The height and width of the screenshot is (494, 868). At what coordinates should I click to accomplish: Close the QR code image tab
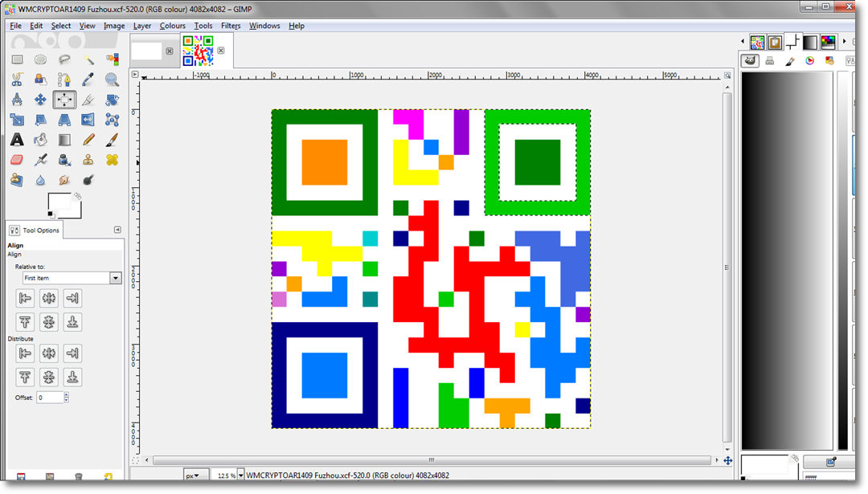221,51
